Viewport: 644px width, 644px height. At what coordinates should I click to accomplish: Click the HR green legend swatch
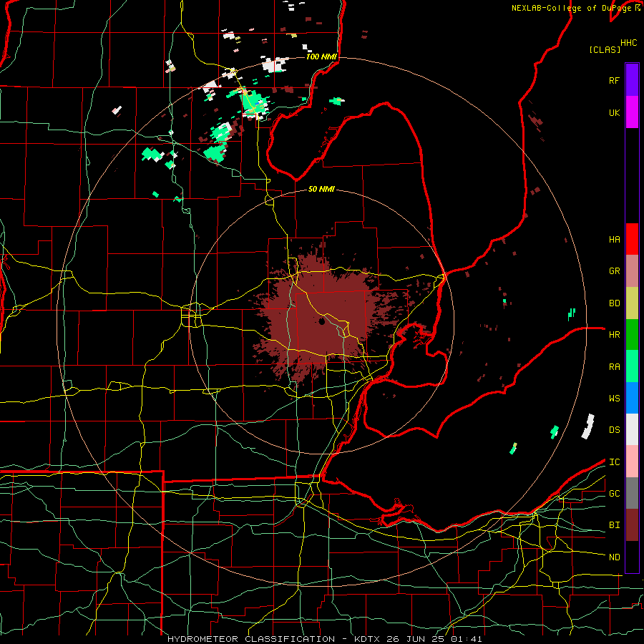coord(632,335)
